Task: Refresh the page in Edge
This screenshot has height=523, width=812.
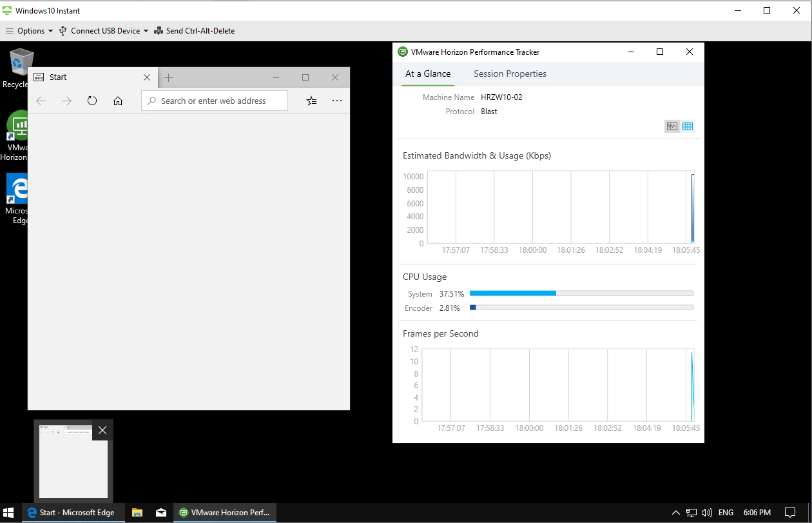Action: click(92, 101)
